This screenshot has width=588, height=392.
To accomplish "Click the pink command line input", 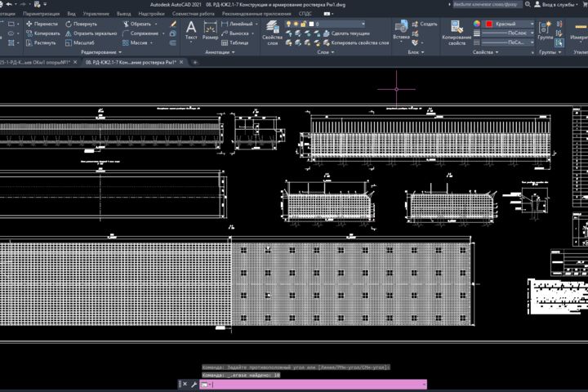I will coord(313,384).
